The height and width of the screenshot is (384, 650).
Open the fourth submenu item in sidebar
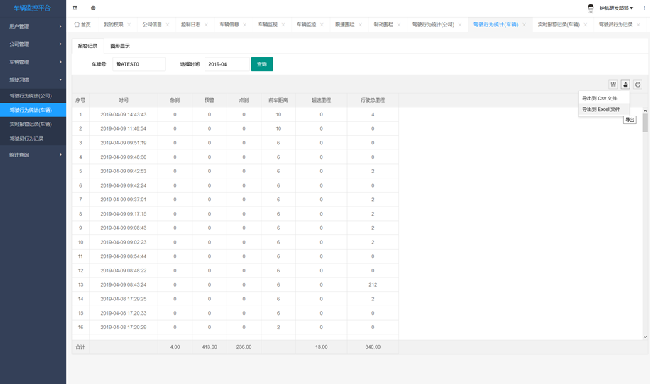[33, 138]
